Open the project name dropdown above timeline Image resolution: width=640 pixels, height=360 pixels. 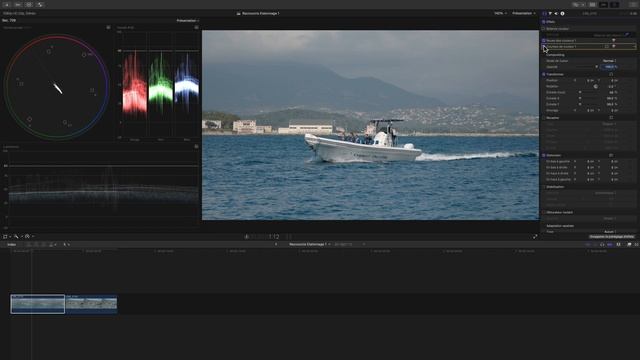click(309, 244)
